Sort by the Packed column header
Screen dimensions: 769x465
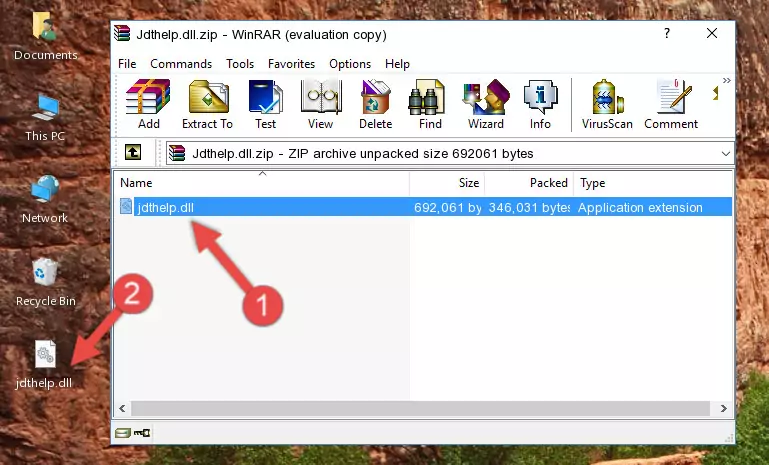click(x=529, y=183)
